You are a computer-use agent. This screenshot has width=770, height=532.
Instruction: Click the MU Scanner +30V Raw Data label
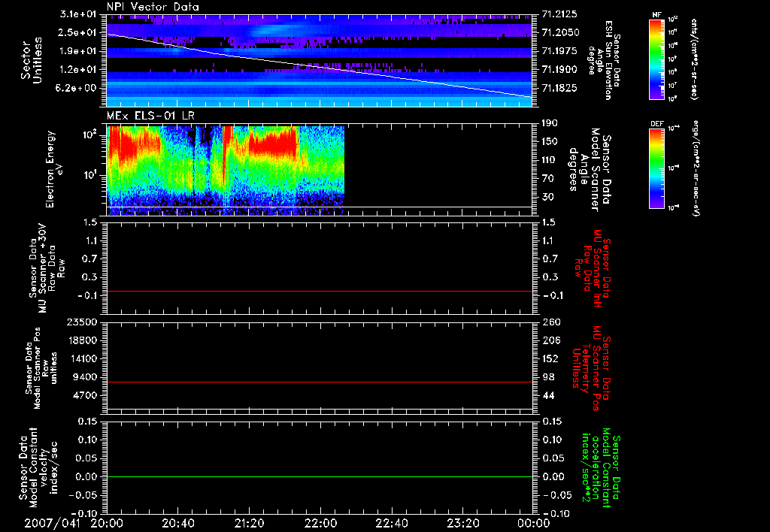click(x=47, y=268)
